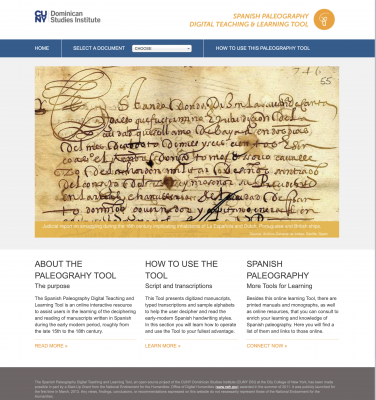The image size is (376, 400).
Task: Click the Read More link
Action: (x=51, y=346)
